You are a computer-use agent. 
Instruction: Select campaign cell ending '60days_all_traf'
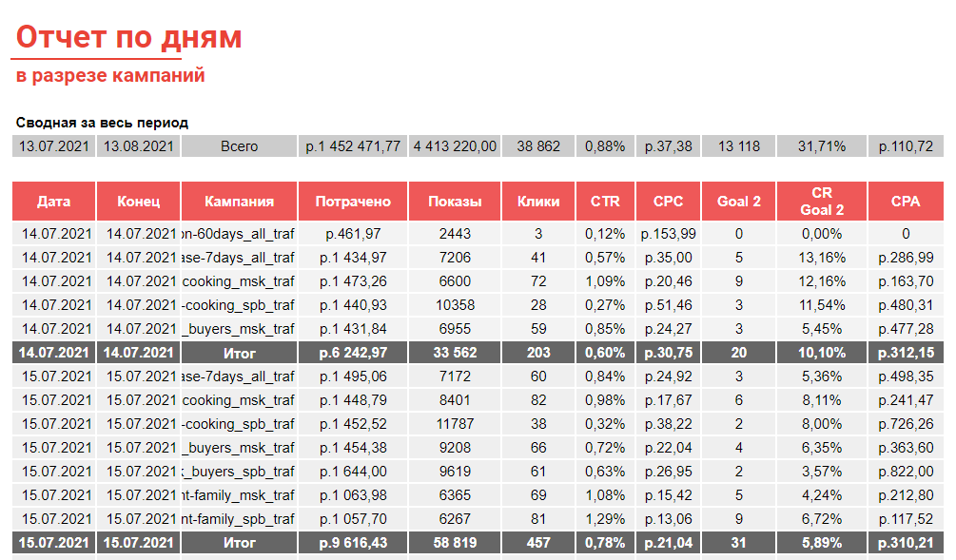[x=239, y=234]
